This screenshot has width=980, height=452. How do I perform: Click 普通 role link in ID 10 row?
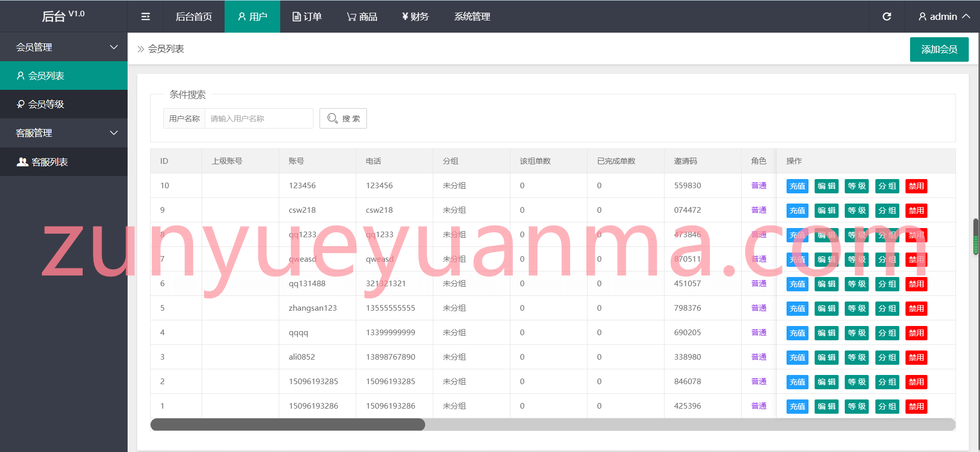[x=758, y=186]
